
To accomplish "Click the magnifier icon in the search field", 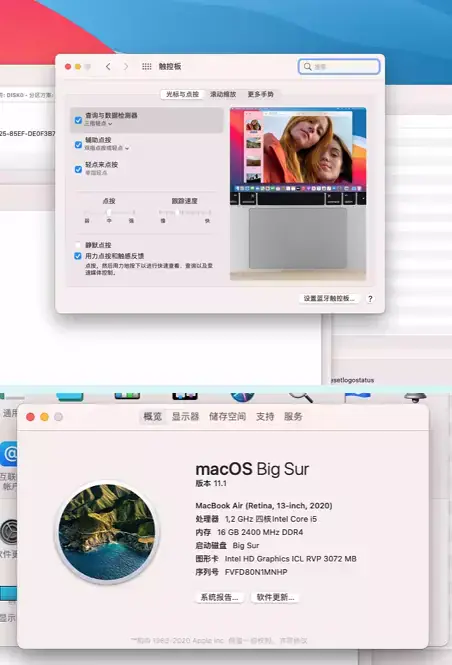I will click(307, 67).
